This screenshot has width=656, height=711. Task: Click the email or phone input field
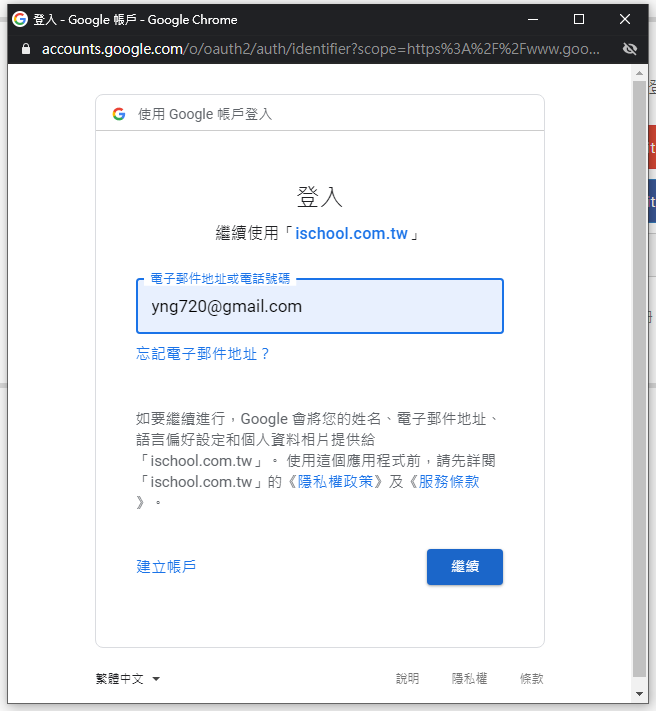(320, 306)
